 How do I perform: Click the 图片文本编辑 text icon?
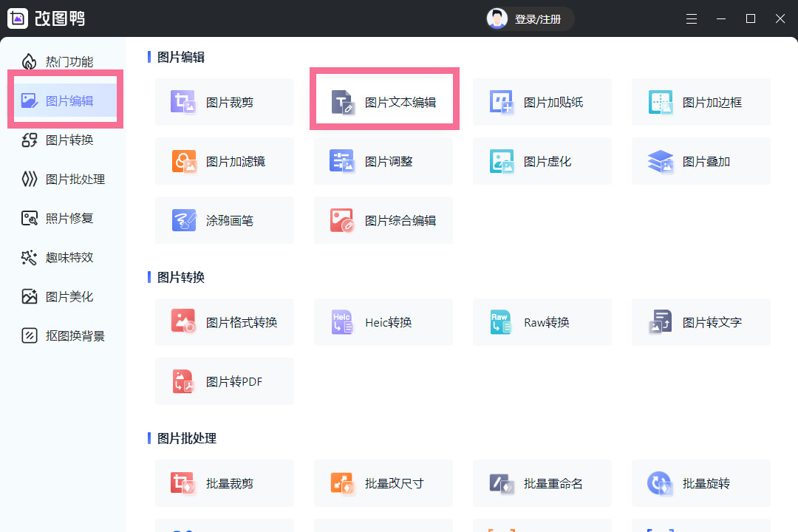tap(343, 102)
